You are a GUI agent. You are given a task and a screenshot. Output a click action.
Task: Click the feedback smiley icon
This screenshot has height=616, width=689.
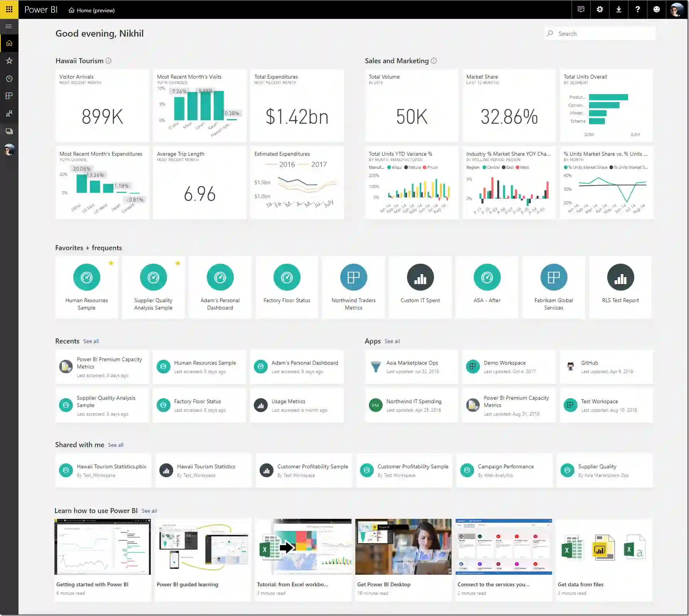[657, 9]
